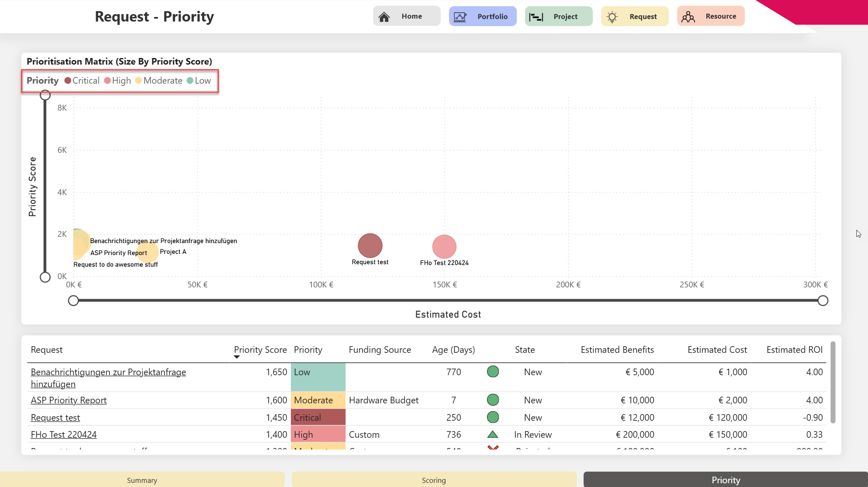
Task: Toggle the High priority legend filter
Action: (117, 81)
